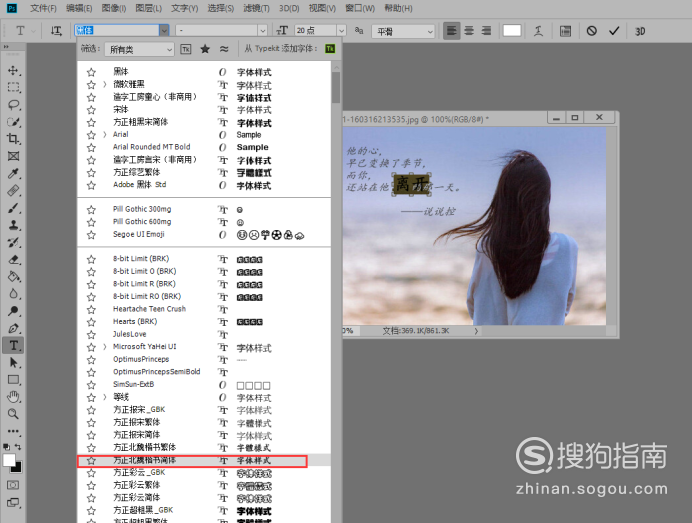
Task: Toggle text orientation in options bar
Action: [56, 31]
